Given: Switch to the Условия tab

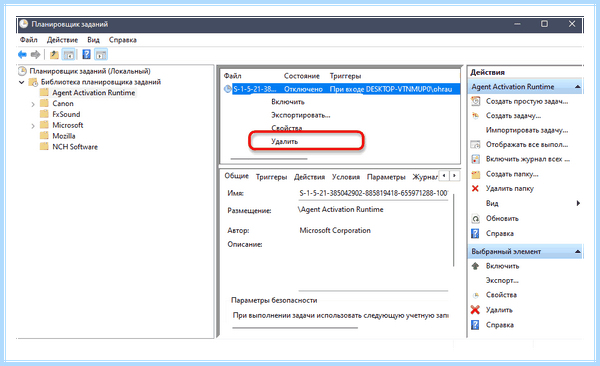Looking at the screenshot, I should click(346, 177).
